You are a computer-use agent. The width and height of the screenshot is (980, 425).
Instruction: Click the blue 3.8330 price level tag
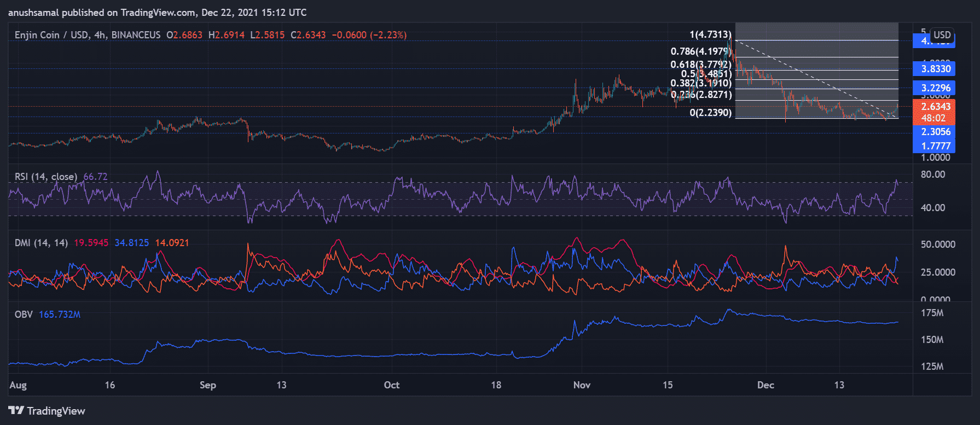tap(936, 69)
